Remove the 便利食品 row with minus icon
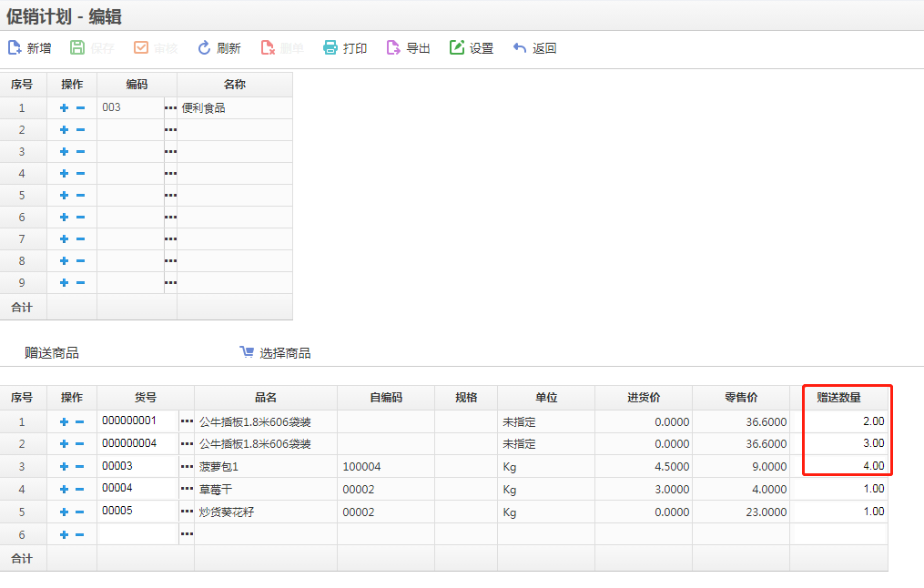The width and height of the screenshot is (924, 588). coord(81,107)
